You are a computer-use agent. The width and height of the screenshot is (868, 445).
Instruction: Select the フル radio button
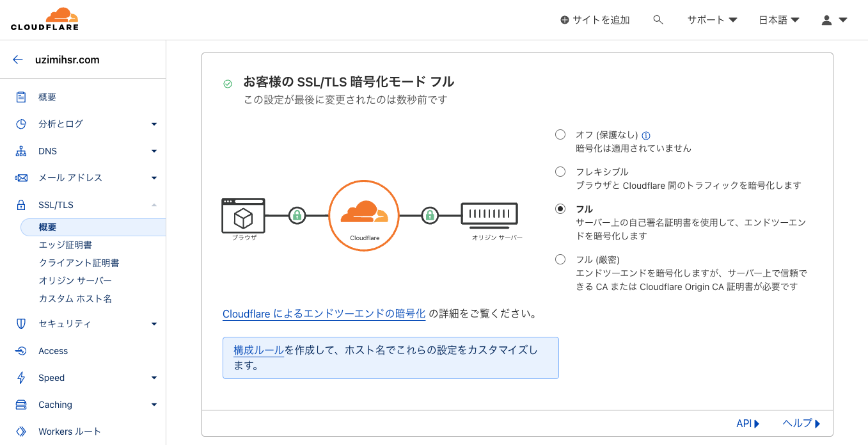tap(560, 209)
